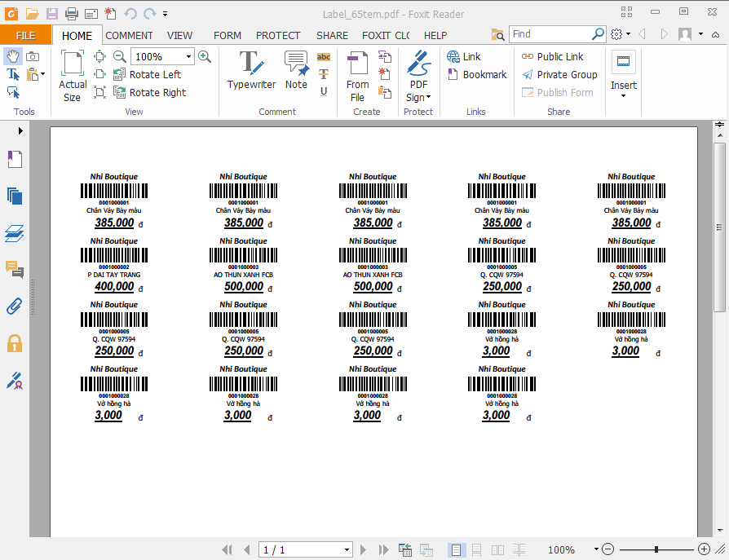Expand the navigation panel arrow
This screenshot has width=729, height=560.
(20, 130)
